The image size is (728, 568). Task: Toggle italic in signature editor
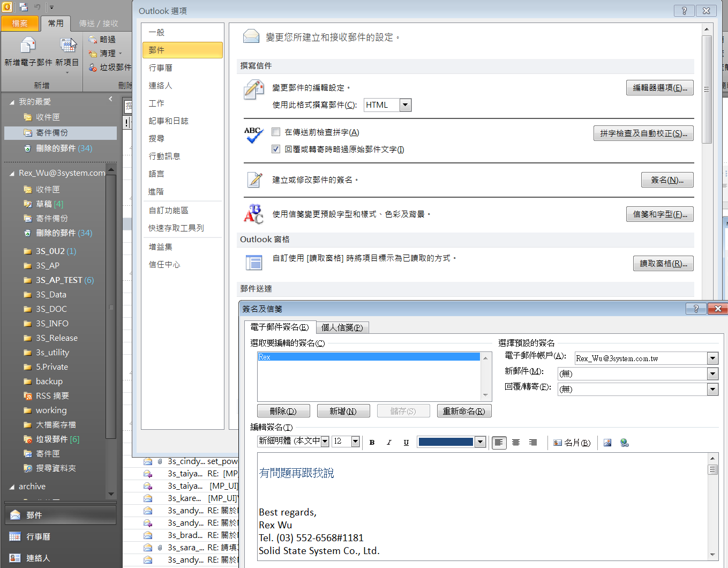click(x=389, y=442)
